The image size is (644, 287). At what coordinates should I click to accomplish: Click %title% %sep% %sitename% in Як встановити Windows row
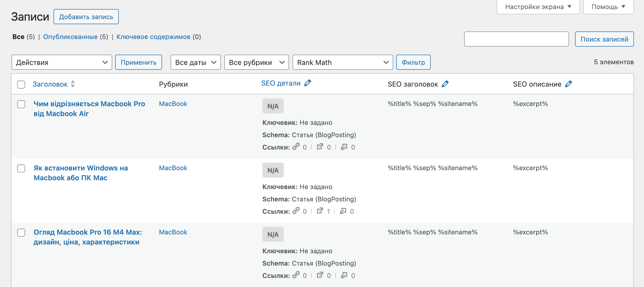[432, 168]
